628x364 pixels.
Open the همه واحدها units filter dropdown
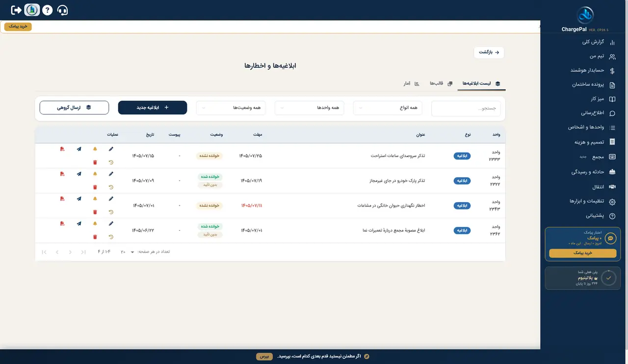[x=310, y=108]
